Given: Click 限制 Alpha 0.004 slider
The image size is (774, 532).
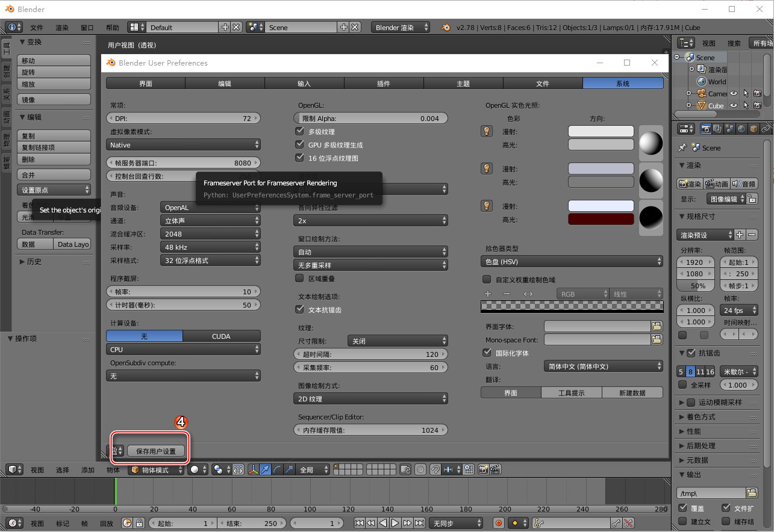Looking at the screenshot, I should 371,118.
